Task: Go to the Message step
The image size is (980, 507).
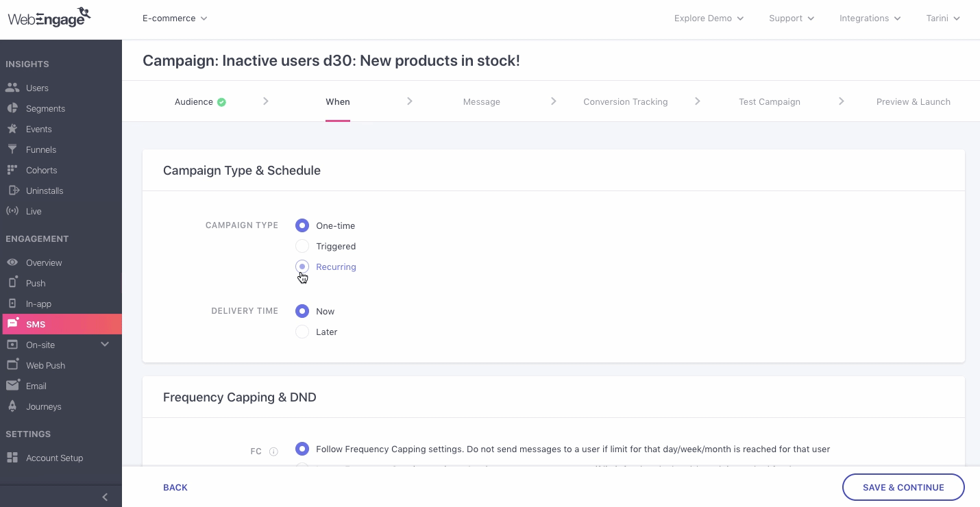Action: click(x=482, y=101)
